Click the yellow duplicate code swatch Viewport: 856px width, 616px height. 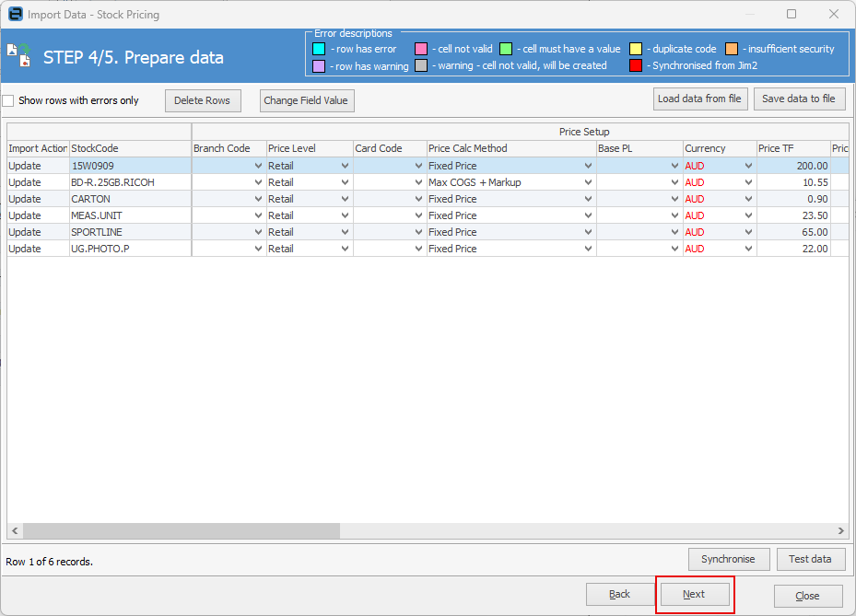[x=637, y=49]
